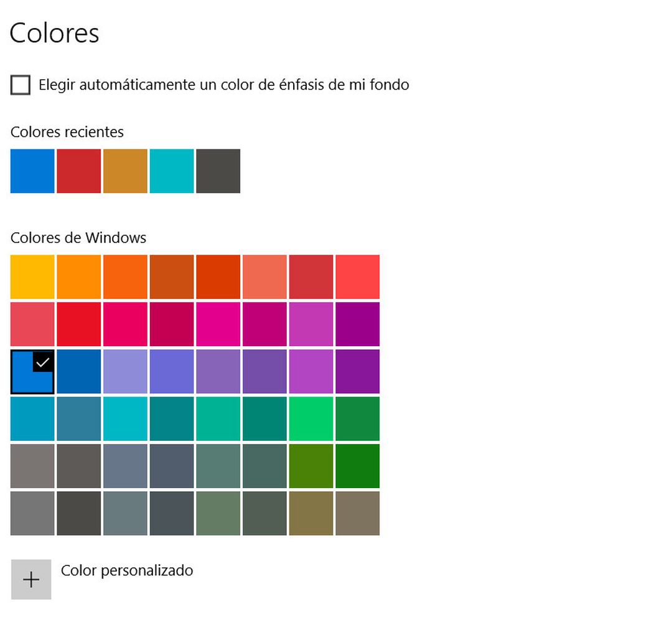This screenshot has width=672, height=622.
Task: Select the red swatch in recent colors
Action: (78, 171)
